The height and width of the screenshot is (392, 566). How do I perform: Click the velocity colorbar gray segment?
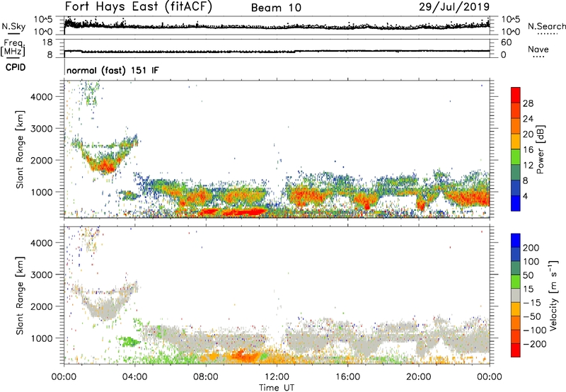[x=516, y=295]
